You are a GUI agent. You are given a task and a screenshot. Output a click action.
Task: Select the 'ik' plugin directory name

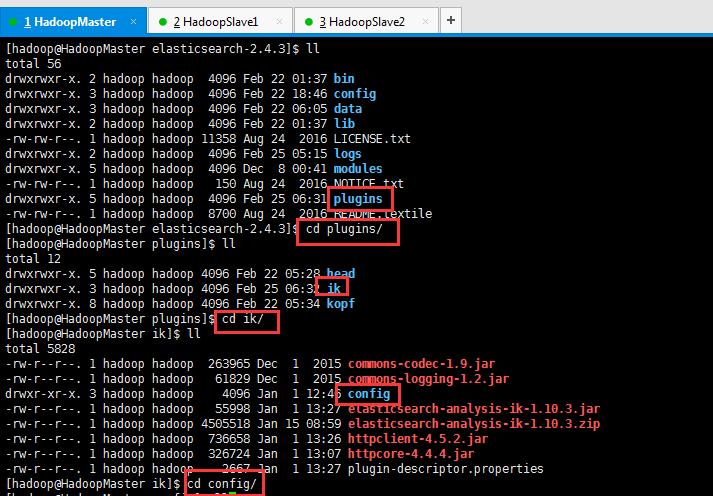(x=334, y=289)
